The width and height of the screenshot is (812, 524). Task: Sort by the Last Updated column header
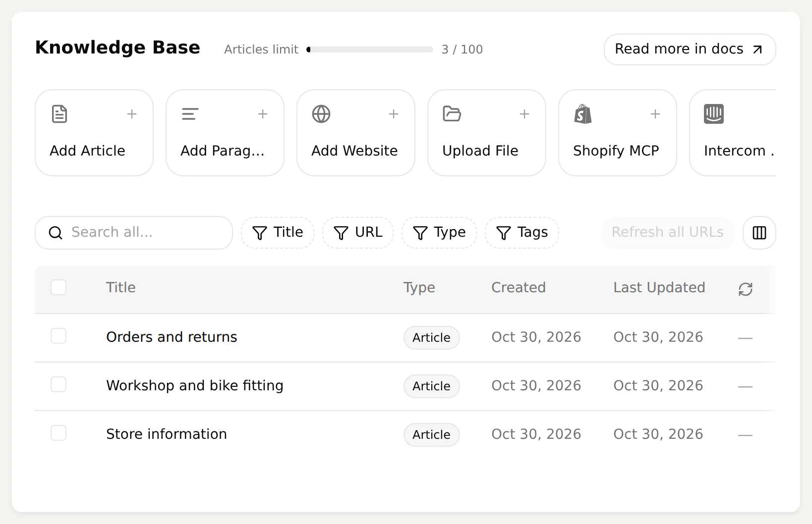click(659, 287)
